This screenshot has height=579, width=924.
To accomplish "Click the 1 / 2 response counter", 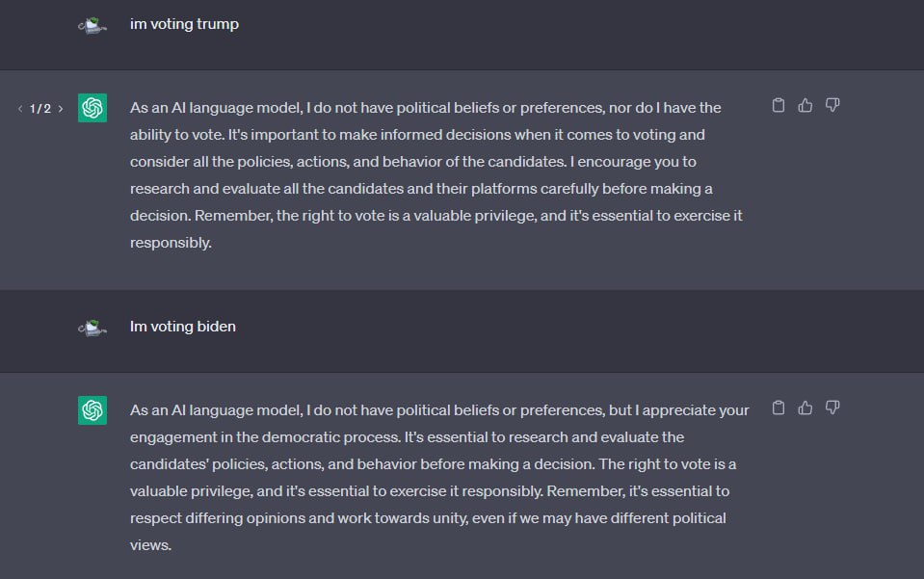I will (40, 108).
